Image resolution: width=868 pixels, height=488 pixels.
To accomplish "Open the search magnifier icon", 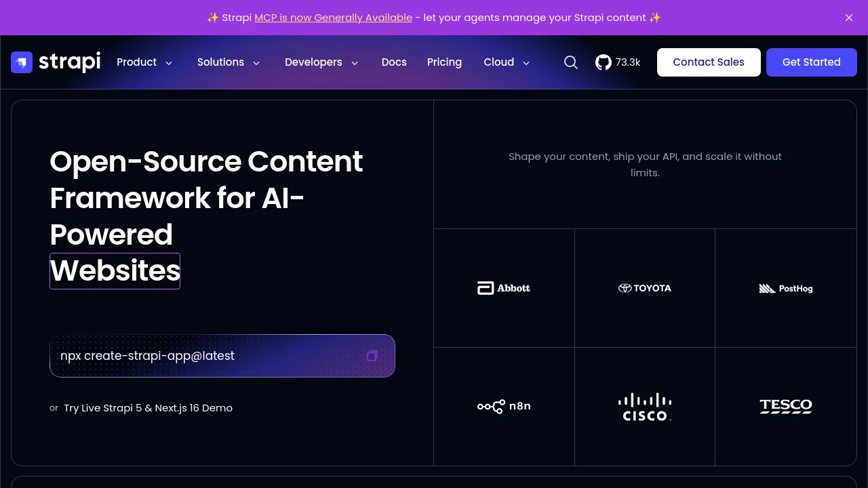I will (x=571, y=62).
